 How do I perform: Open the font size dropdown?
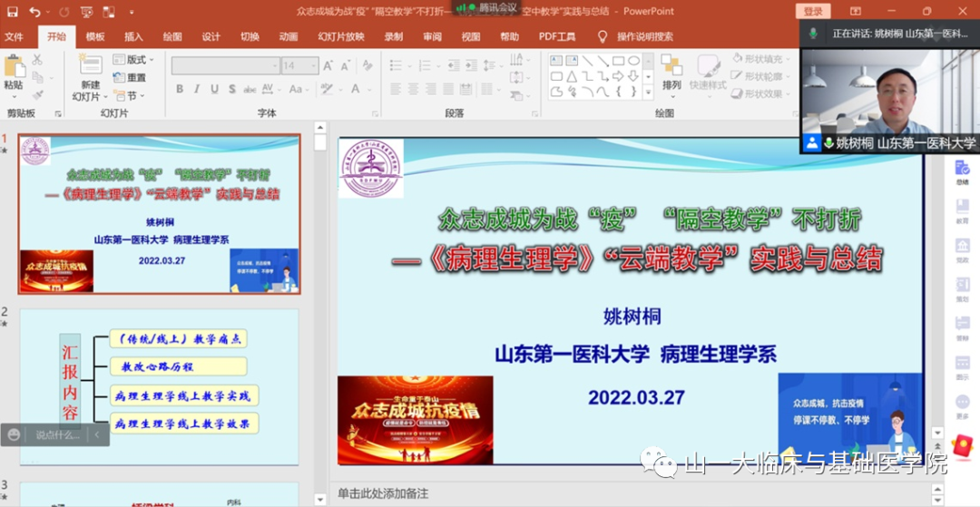pyautogui.click(x=314, y=66)
